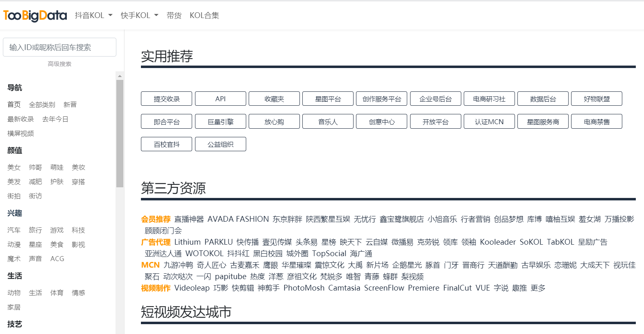Open the 百校官抖 button
The height and width of the screenshot is (334, 644).
(167, 144)
